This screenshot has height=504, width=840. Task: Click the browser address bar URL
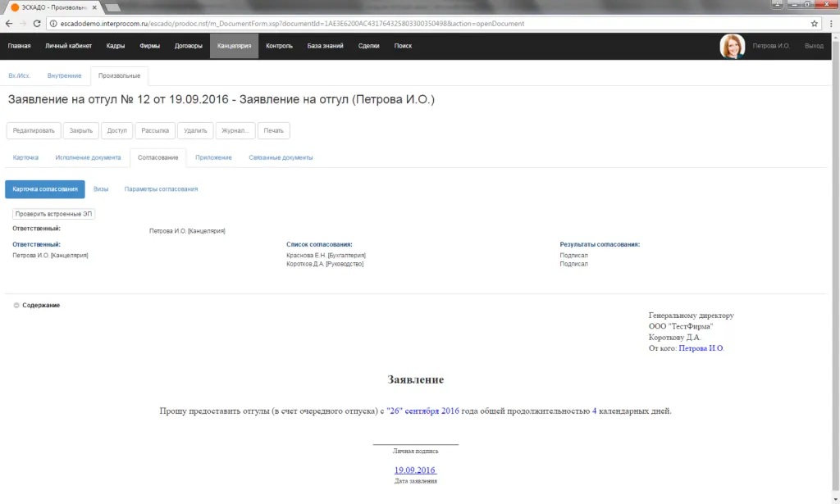click(x=287, y=24)
